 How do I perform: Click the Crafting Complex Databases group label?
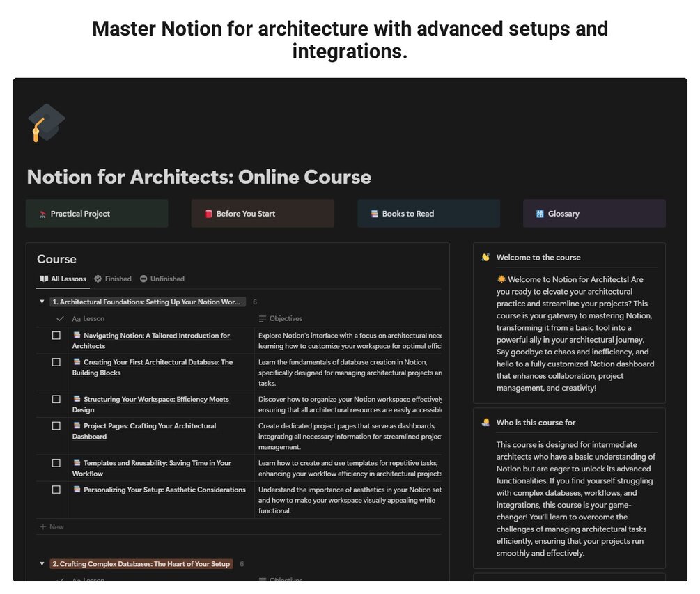[x=141, y=564]
